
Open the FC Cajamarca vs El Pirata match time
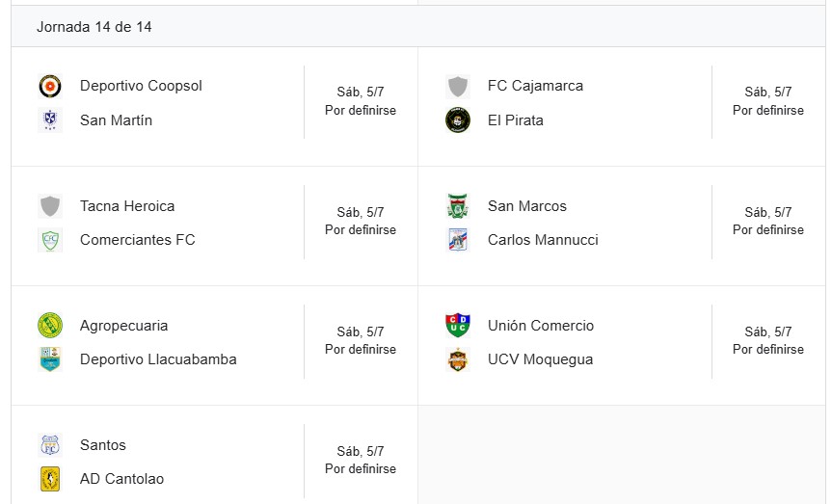coord(768,110)
